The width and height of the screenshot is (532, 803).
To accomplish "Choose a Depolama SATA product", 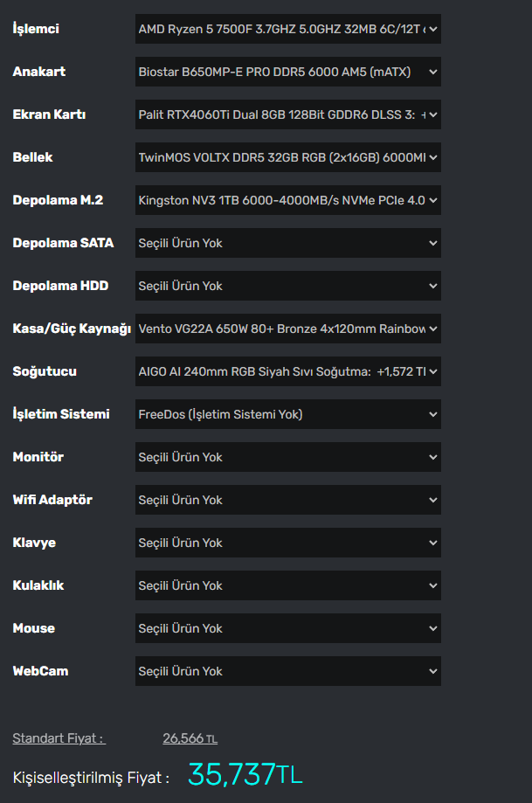I will 287,243.
